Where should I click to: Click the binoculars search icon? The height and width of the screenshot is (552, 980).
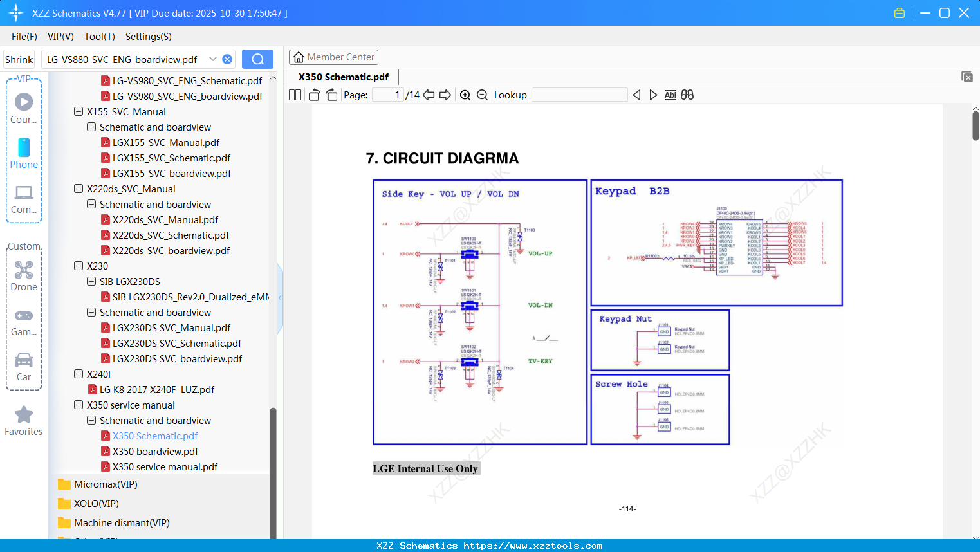687,95
